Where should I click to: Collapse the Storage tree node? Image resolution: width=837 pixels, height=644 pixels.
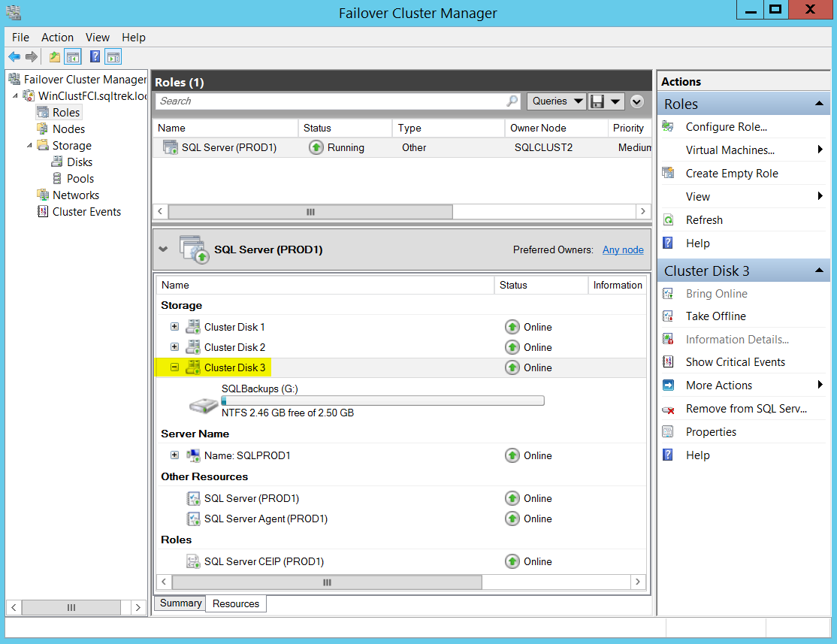(x=29, y=146)
